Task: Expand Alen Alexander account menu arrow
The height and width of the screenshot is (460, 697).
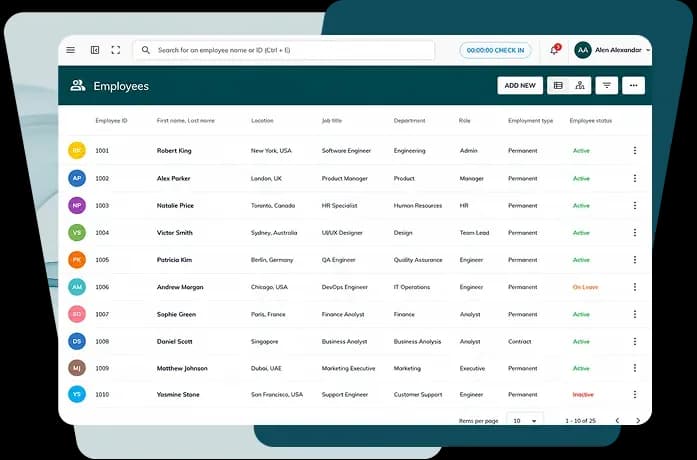Action: (648, 50)
